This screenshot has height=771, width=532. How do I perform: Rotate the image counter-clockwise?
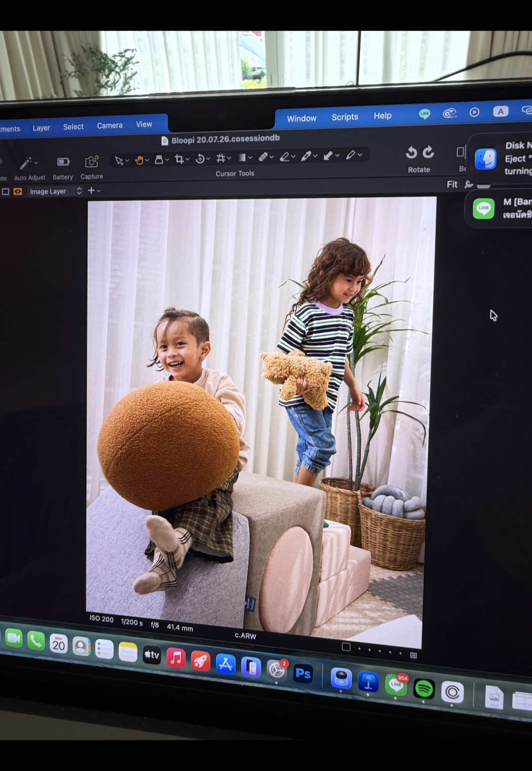411,152
